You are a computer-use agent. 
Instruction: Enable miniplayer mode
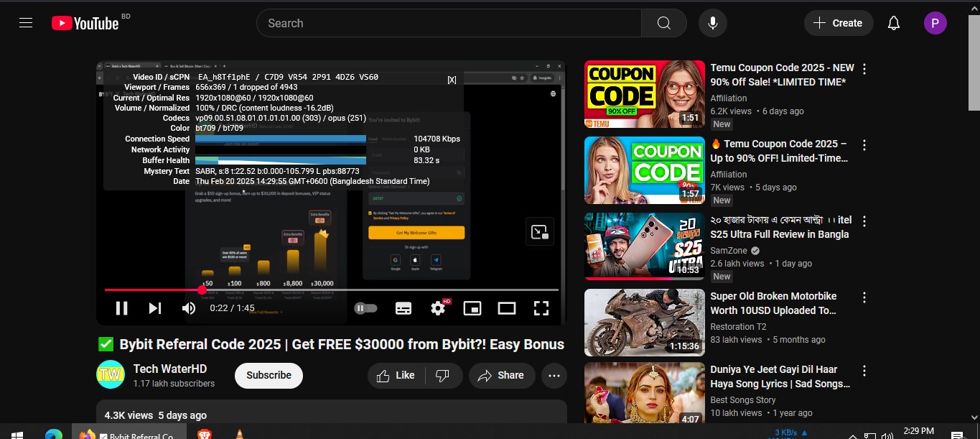pos(472,308)
